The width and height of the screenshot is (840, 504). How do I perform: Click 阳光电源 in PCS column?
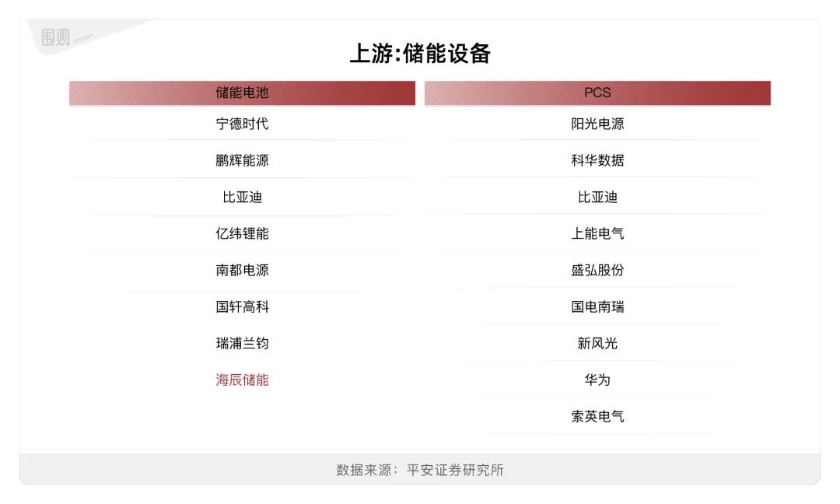[x=597, y=124]
